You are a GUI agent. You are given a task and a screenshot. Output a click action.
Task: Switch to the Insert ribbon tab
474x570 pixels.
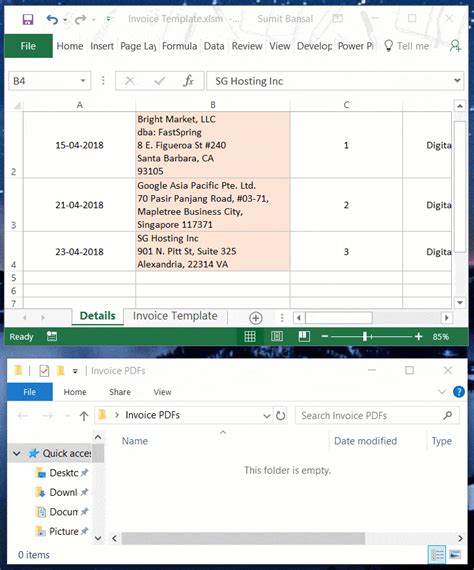tap(102, 46)
